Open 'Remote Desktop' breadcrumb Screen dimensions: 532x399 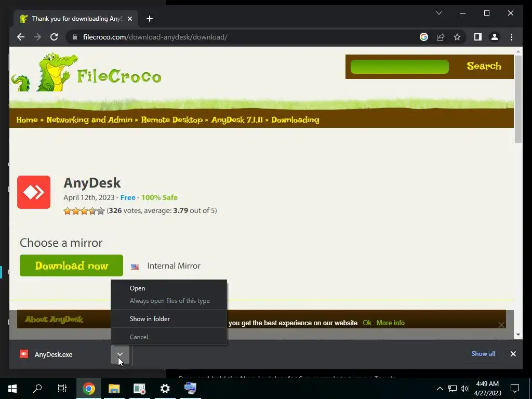(171, 120)
